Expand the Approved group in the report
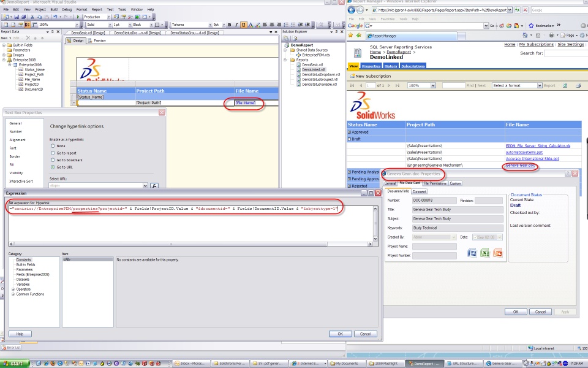 pyautogui.click(x=350, y=132)
